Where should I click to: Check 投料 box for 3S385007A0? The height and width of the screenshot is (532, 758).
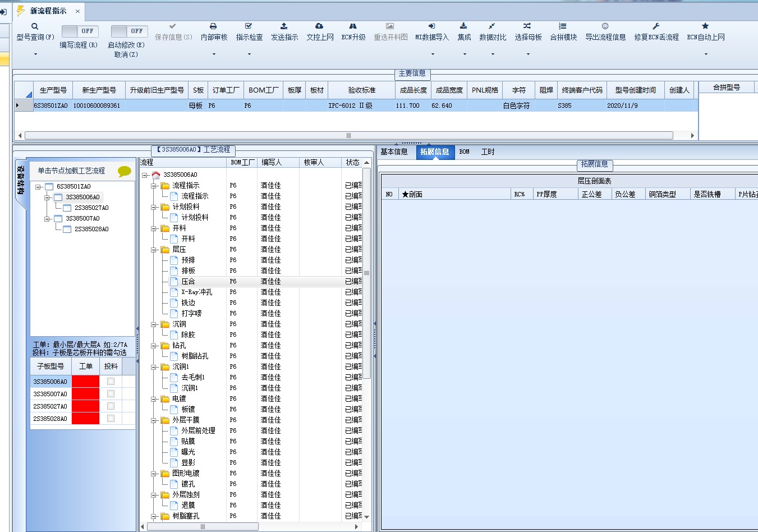point(111,394)
